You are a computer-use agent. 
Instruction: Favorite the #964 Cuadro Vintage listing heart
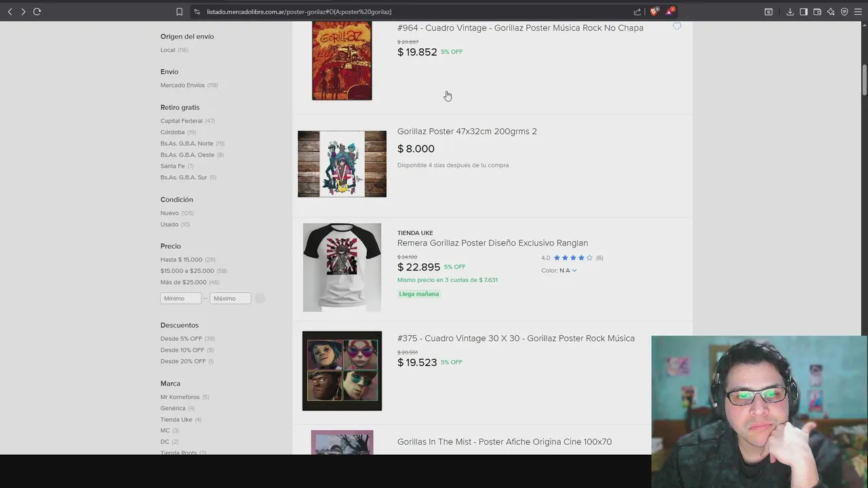tap(677, 26)
